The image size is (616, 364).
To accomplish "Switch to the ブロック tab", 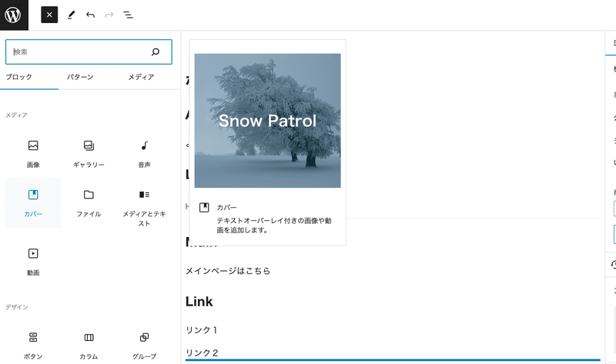I will point(18,77).
